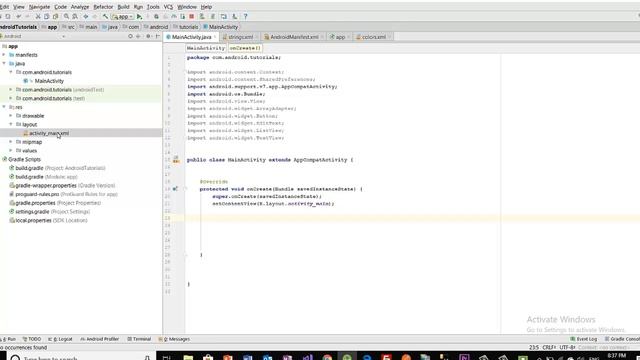
Task: Open the Messages tool window
Action: click(x=174, y=339)
